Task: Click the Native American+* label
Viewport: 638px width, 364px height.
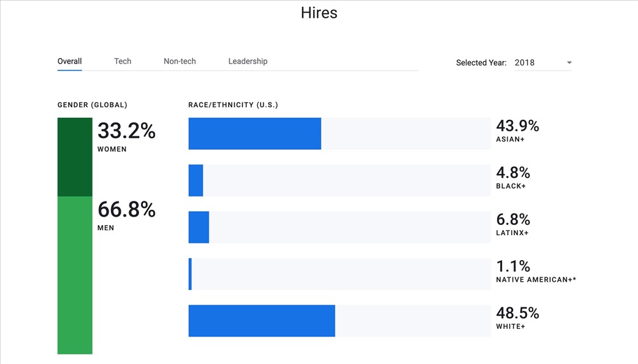Action: coord(536,280)
